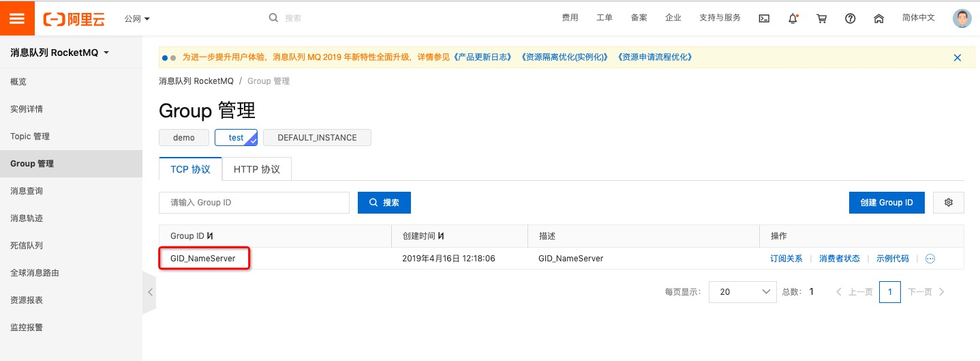Open the page size dropdown showing 20
This screenshot has width=980, height=361.
(741, 291)
